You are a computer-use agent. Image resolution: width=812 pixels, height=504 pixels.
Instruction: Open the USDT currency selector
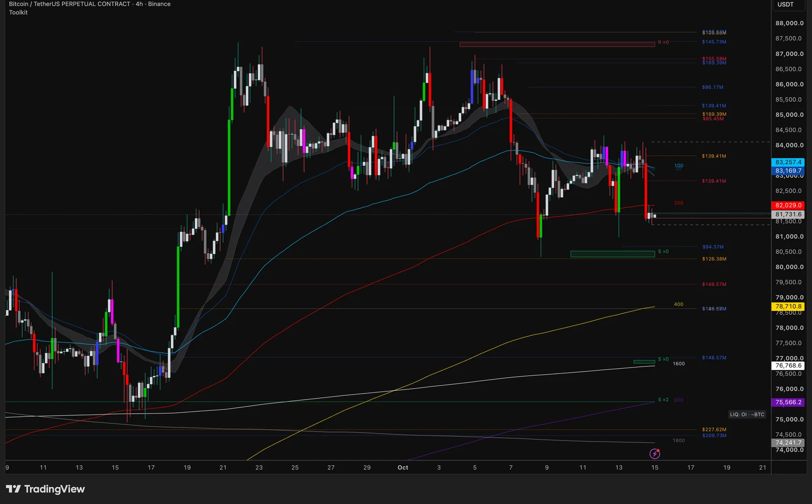click(789, 5)
